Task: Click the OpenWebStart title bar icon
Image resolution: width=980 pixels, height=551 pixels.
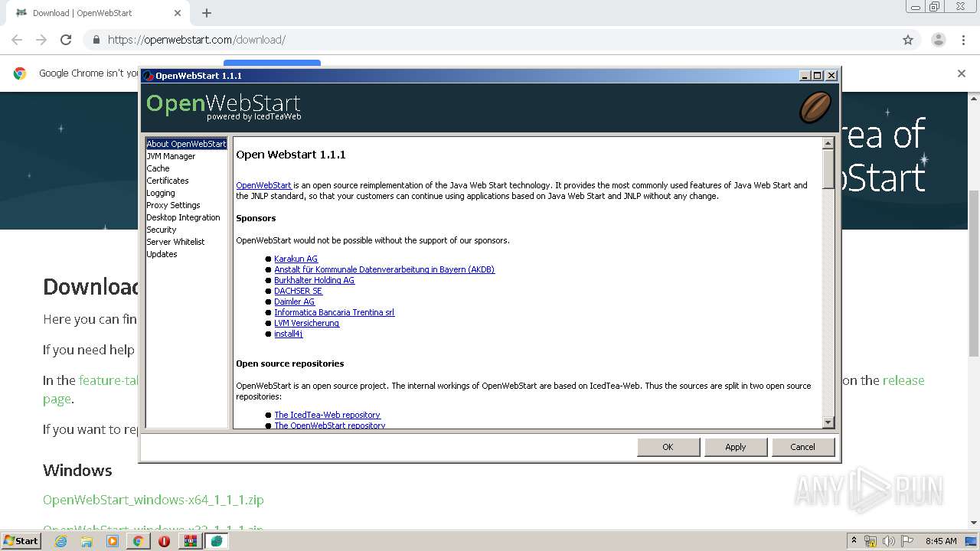Action: (x=149, y=76)
